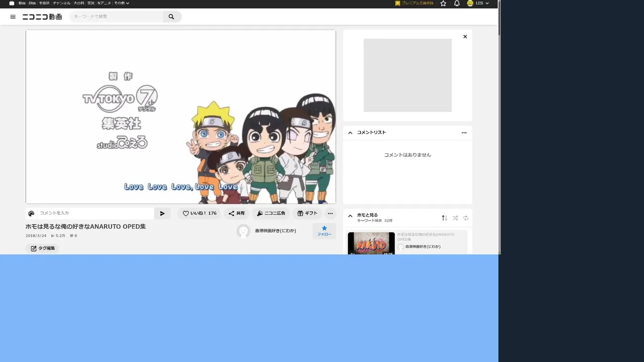Screen dimensions: 644x362
Task: Like the video with いいね！ button
Action: click(x=199, y=213)
